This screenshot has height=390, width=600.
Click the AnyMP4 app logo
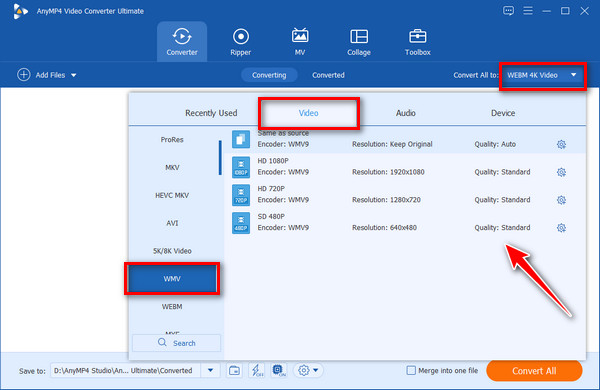tap(20, 11)
